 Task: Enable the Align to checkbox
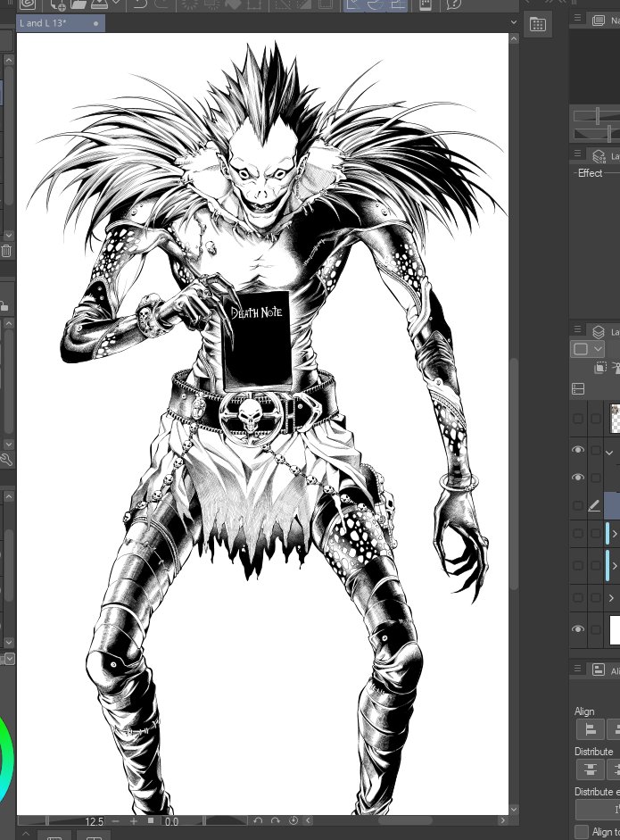coord(581,831)
